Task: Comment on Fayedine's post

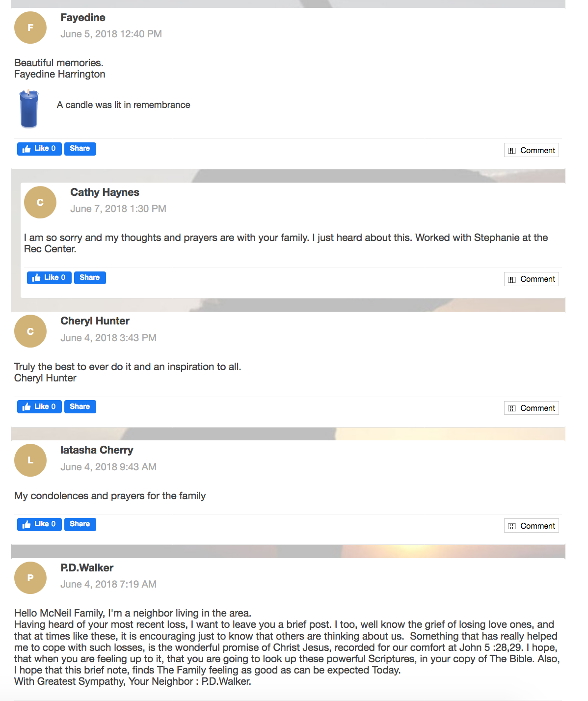Action: tap(532, 150)
